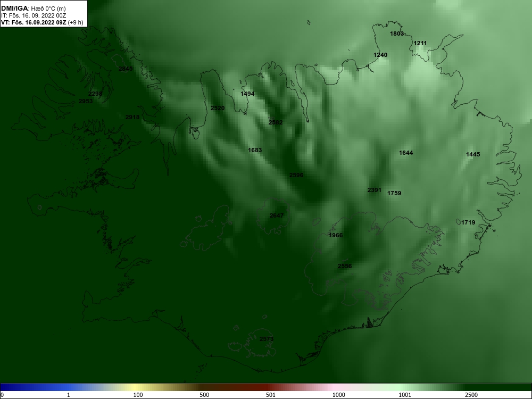Image resolution: width=532 pixels, height=399 pixels.
Task: Click the map value 2556
Action: [x=345, y=267]
